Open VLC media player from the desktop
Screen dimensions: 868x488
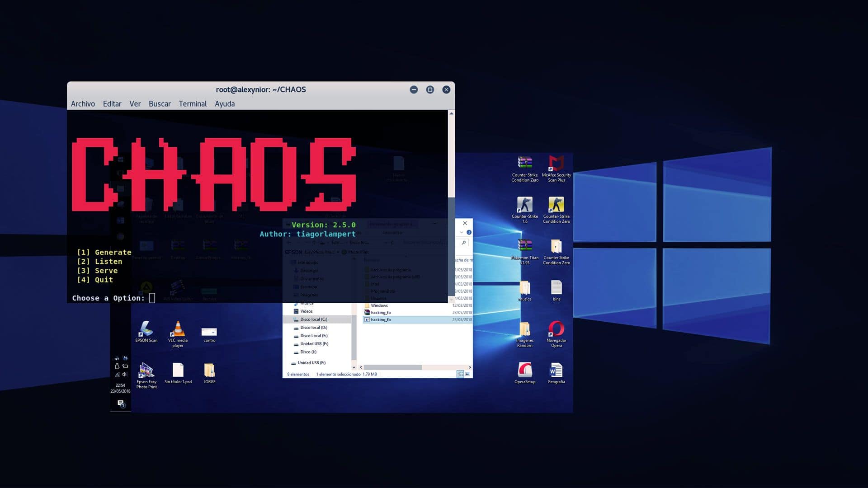click(x=178, y=328)
